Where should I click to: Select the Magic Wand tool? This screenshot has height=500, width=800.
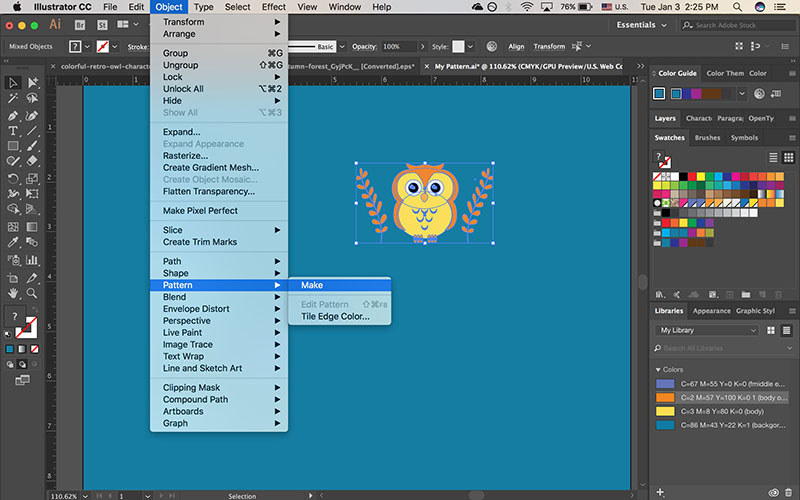13,98
